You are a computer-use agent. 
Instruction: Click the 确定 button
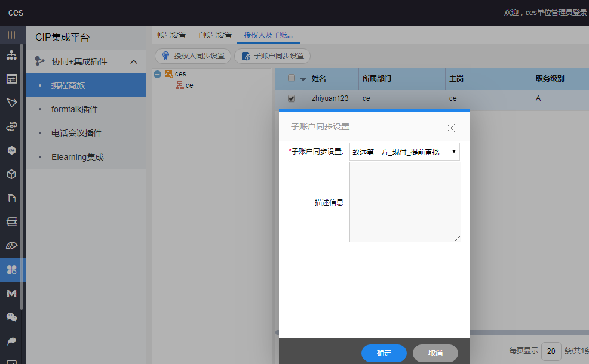tap(384, 353)
